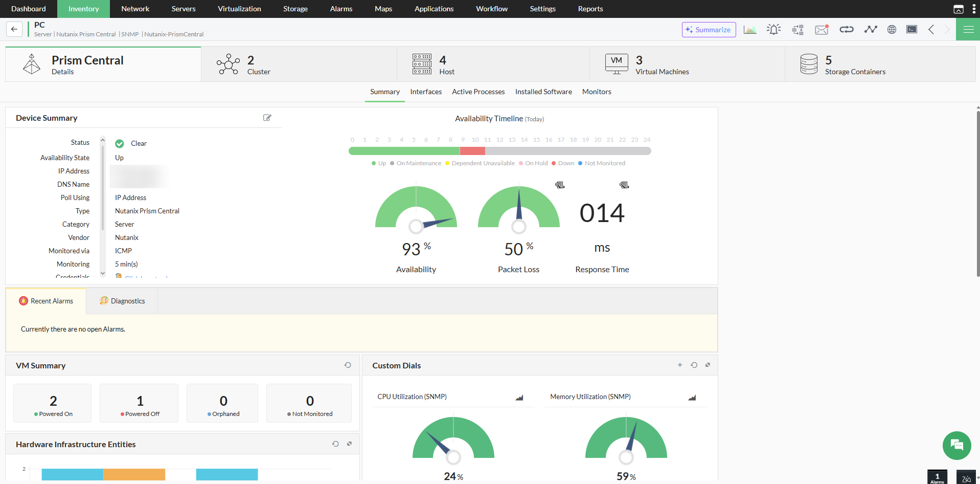The width and height of the screenshot is (980, 484).
Task: Switch to the Active Processes tab
Action: pos(478,92)
